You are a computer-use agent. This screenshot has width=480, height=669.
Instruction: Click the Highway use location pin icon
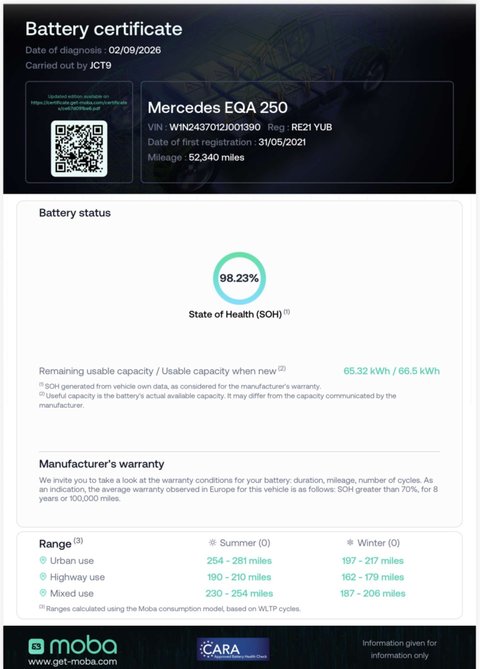[x=43, y=577]
